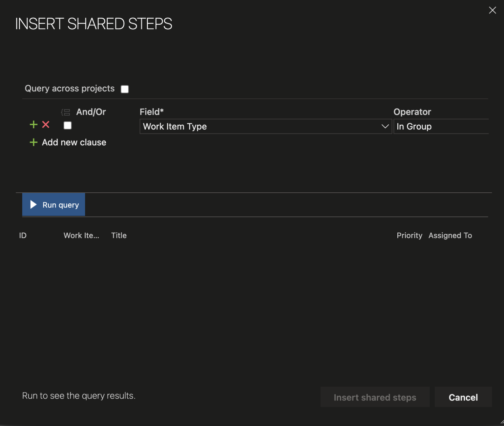The image size is (504, 426).
Task: Click the ID column header
Action: click(x=23, y=235)
